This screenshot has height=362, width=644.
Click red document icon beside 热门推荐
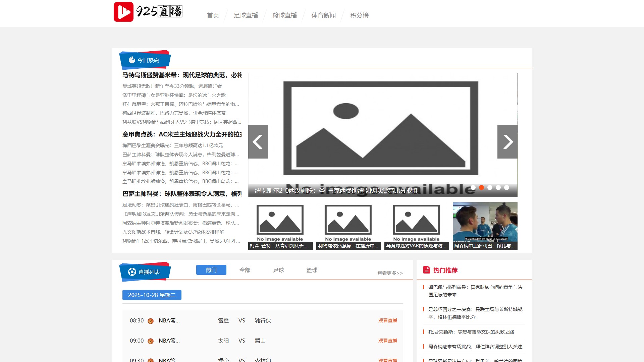click(427, 270)
